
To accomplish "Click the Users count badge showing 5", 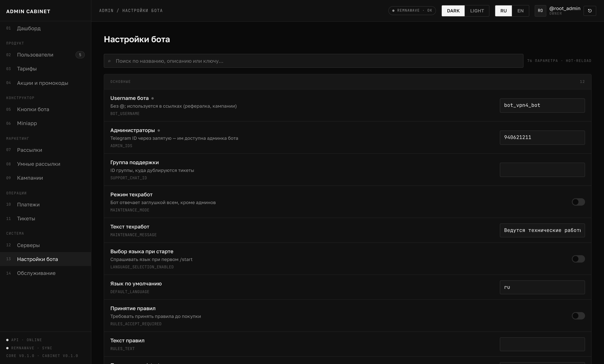I will (80, 55).
